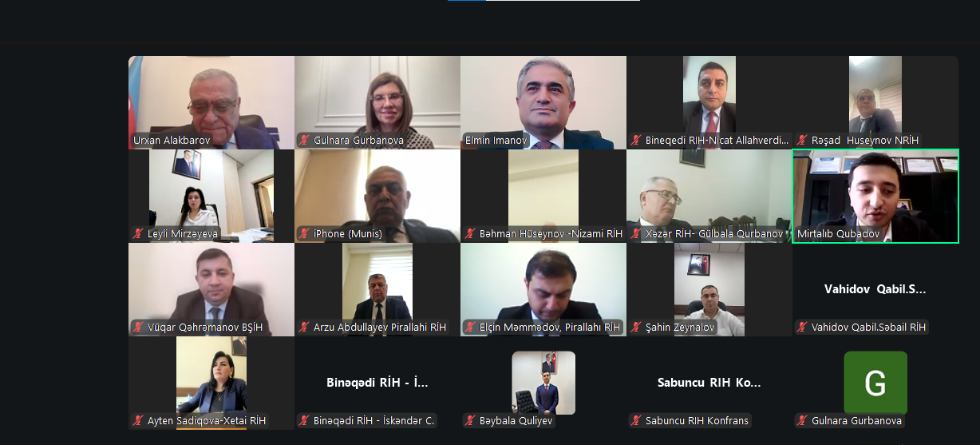The image size is (980, 445).
Task: Click the active speaker Mirtalıb Qubadov video
Action: click(875, 196)
